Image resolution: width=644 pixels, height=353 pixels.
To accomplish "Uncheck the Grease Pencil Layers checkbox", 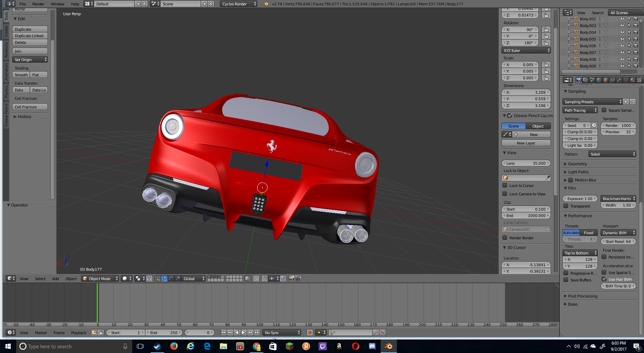I will coord(510,115).
